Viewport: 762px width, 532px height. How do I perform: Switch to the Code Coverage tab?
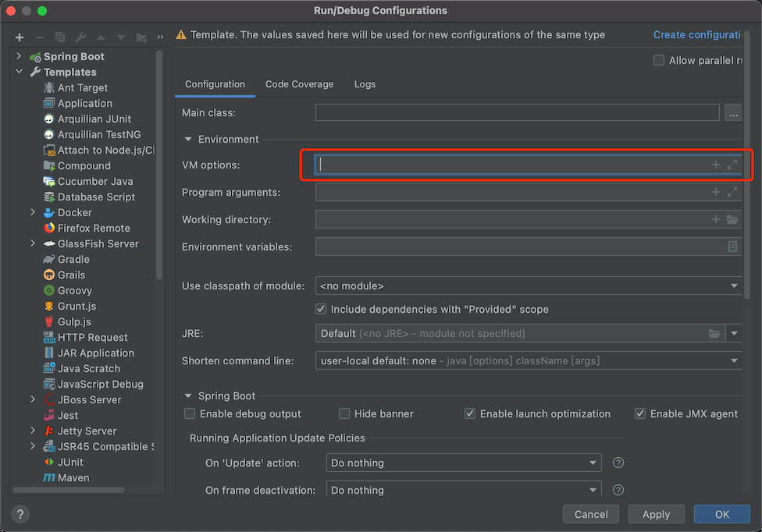pyautogui.click(x=299, y=83)
